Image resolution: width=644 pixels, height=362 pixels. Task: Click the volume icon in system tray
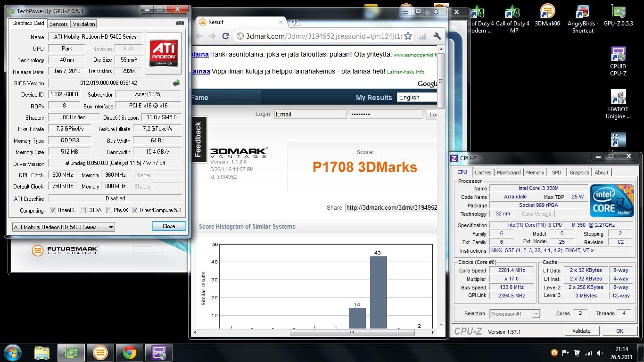pyautogui.click(x=600, y=353)
